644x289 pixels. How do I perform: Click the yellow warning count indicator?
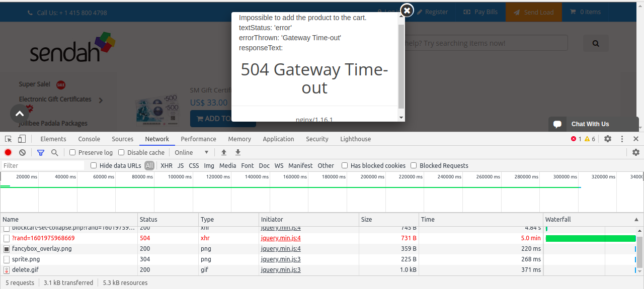click(590, 139)
